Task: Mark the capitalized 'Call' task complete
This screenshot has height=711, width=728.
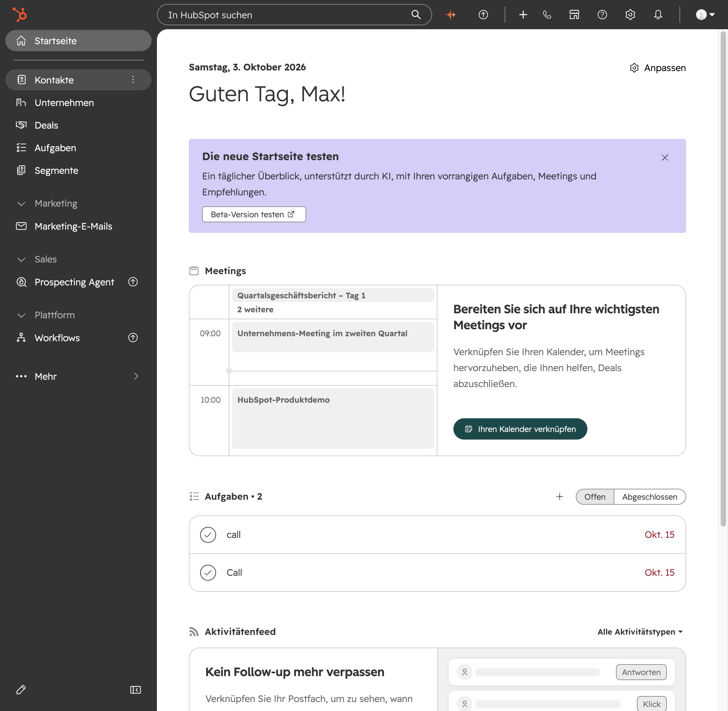Action: coord(208,572)
